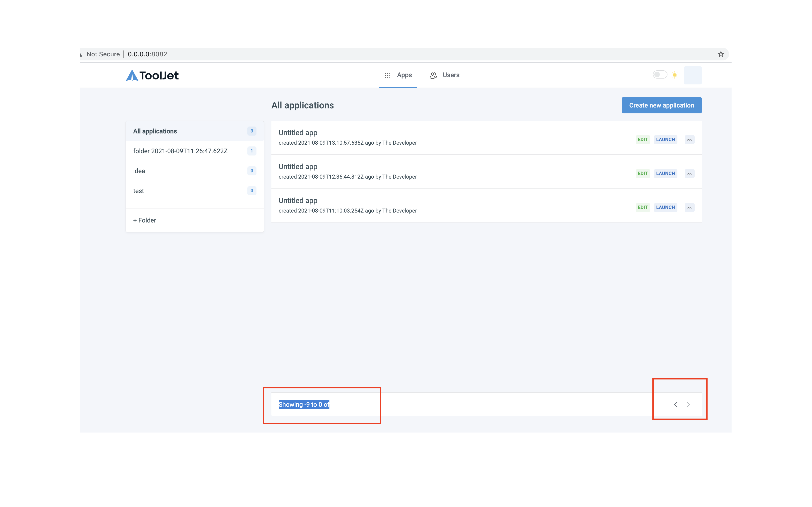The height and width of the screenshot is (507, 812).
Task: Click the sun light-theme icon
Action: click(x=674, y=75)
